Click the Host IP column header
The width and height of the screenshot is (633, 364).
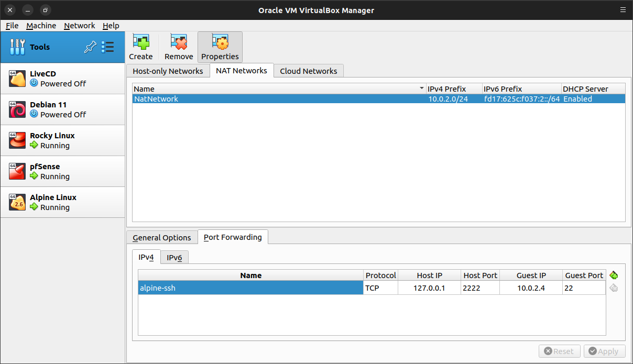click(430, 275)
